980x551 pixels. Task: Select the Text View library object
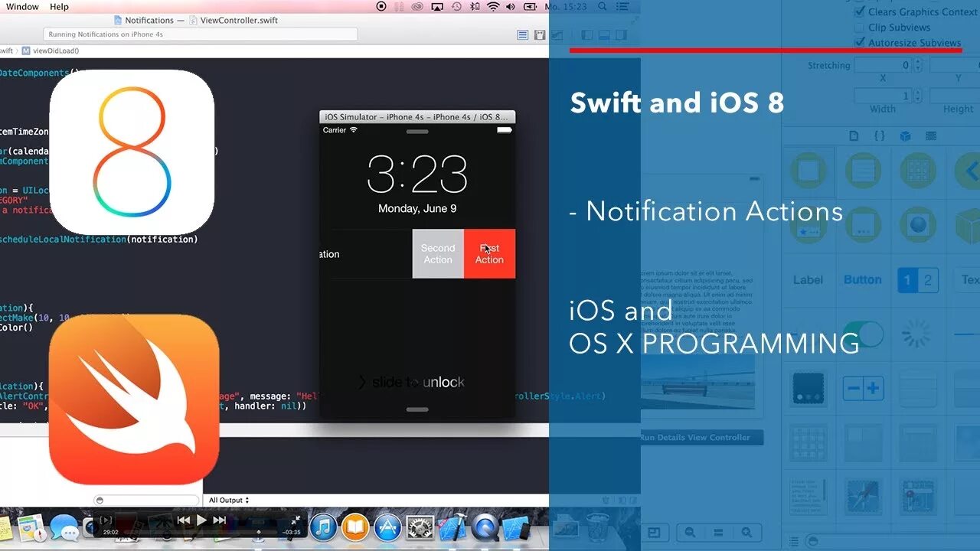point(808,497)
